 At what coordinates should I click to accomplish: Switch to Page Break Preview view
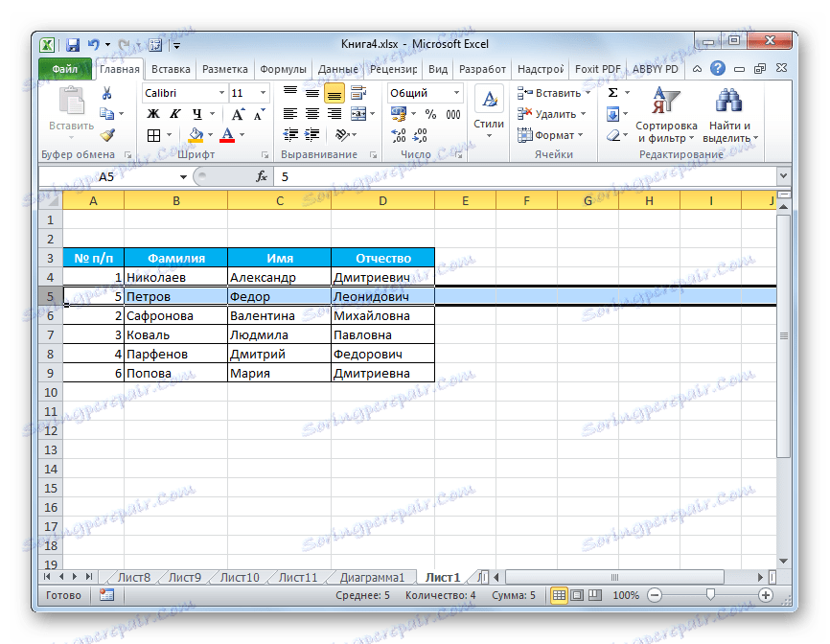595,595
